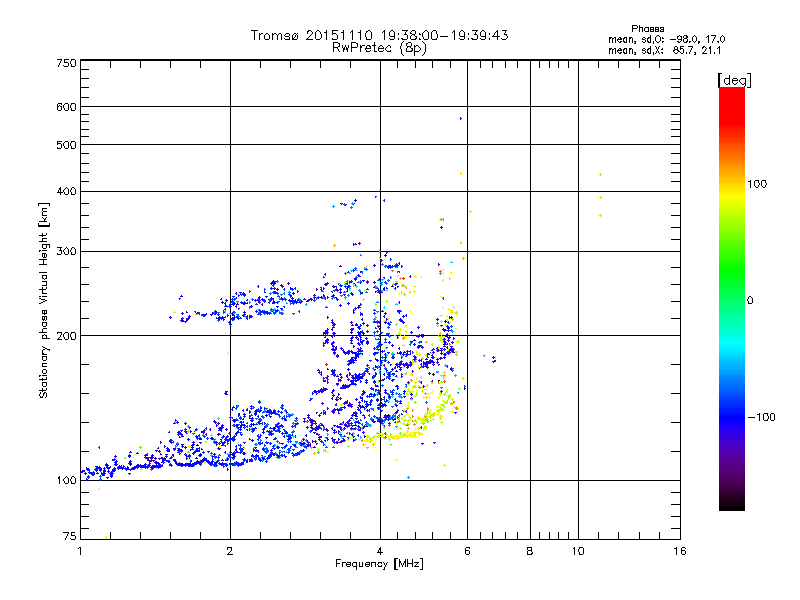Click the 'mean, sd,O: -98.0, 17.0' statistic
This screenshot has width=800, height=600.
(666, 39)
